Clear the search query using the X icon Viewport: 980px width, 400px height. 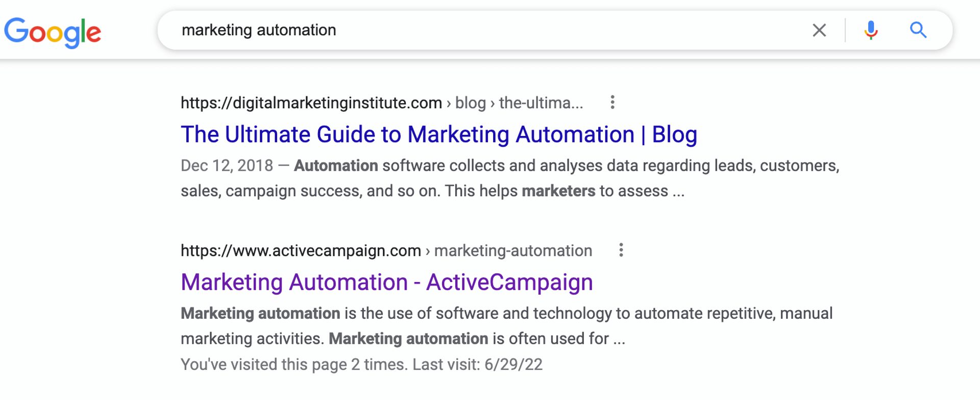[x=819, y=31]
